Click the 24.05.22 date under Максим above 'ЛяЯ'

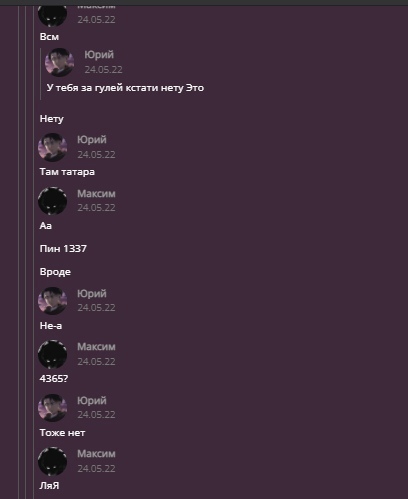(96, 468)
